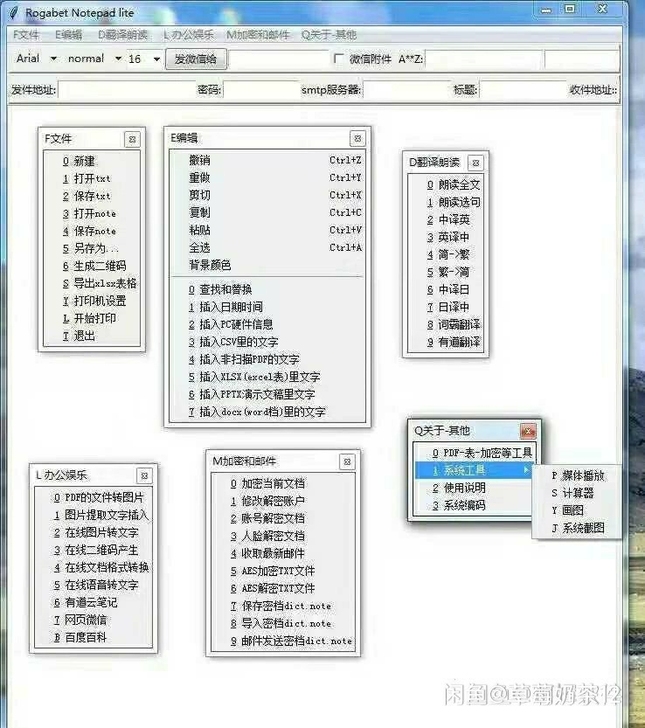Close the F文件 torn-off menu panel
The height and width of the screenshot is (728, 645).
132,139
